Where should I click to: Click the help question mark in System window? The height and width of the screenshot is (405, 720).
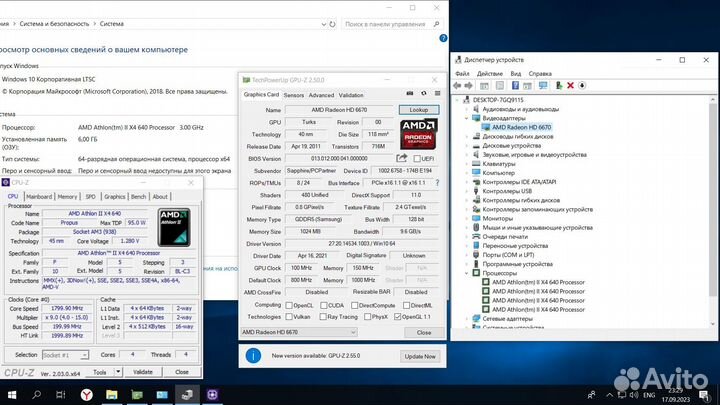pyautogui.click(x=443, y=38)
